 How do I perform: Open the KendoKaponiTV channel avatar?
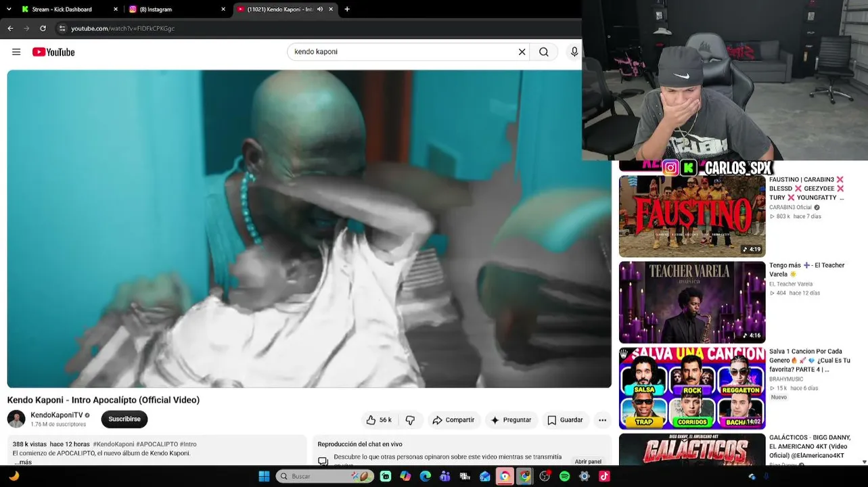pos(16,419)
